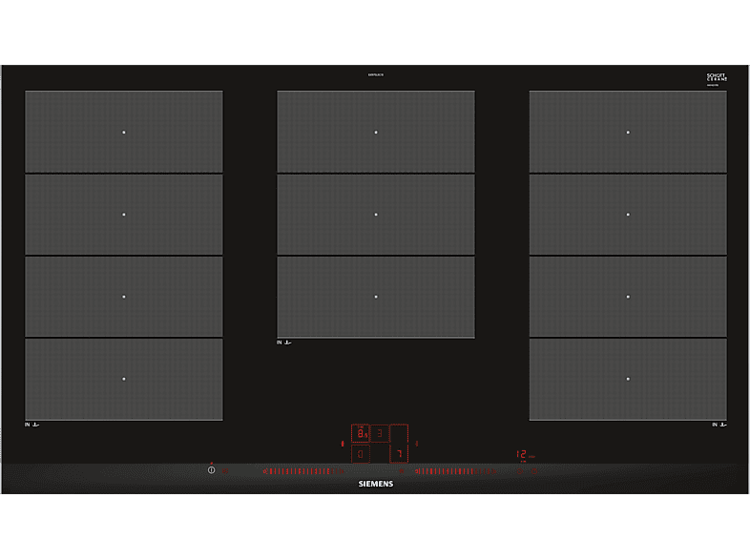Tap the timer readout showing 12 min
Image resolution: width=750 pixels, height=560 pixels.
point(526,455)
